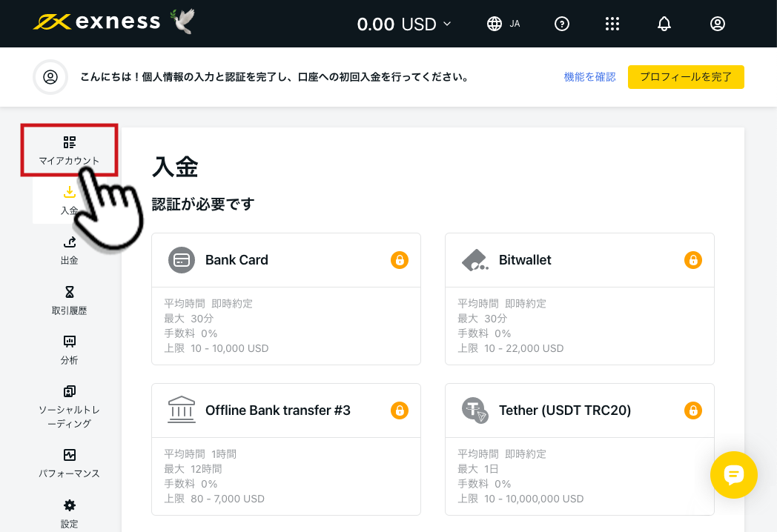The width and height of the screenshot is (777, 532).
Task: Open the apps grid menu icon
Action: click(x=612, y=24)
